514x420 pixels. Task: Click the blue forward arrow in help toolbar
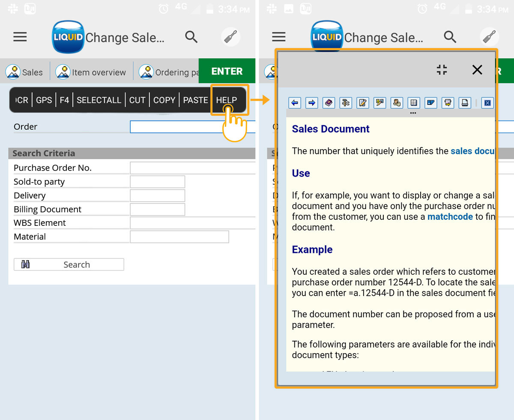312,103
